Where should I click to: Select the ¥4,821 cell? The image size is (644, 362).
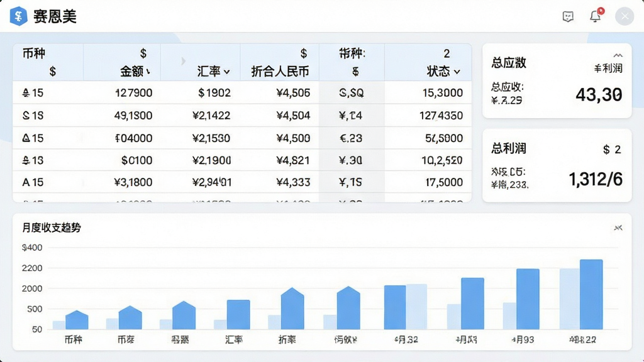click(293, 160)
